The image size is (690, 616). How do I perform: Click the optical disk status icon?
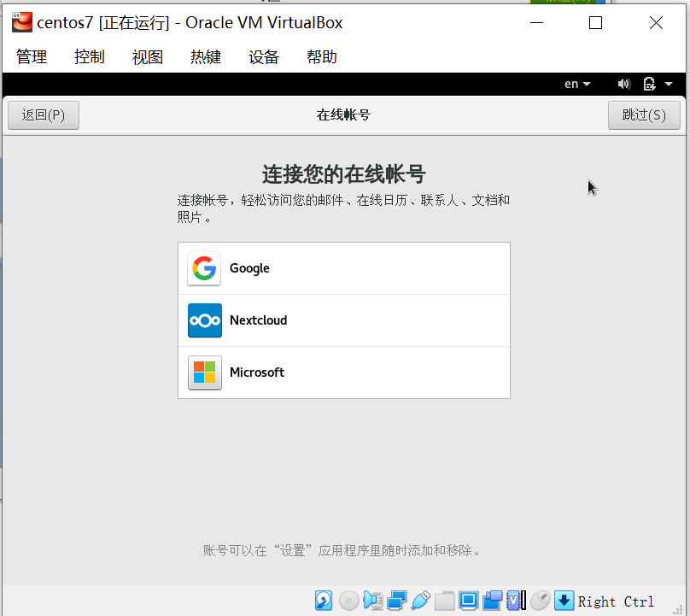point(348,601)
